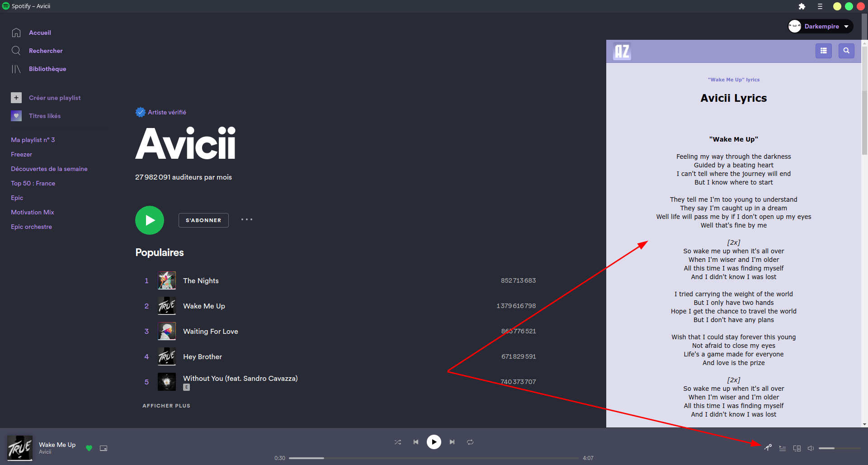Viewport: 868px width, 465px height.
Task: Open the Freezer playlist
Action: coord(22,154)
